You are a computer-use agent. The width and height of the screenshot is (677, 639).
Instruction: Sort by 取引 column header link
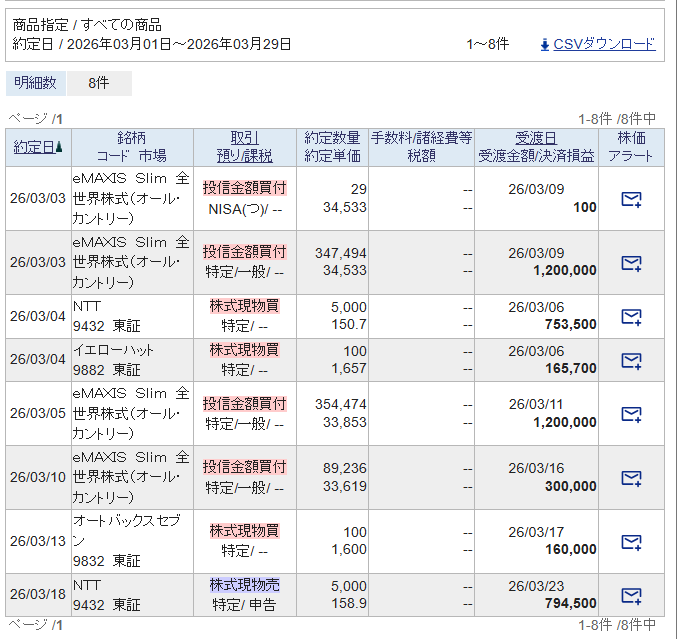click(245, 138)
